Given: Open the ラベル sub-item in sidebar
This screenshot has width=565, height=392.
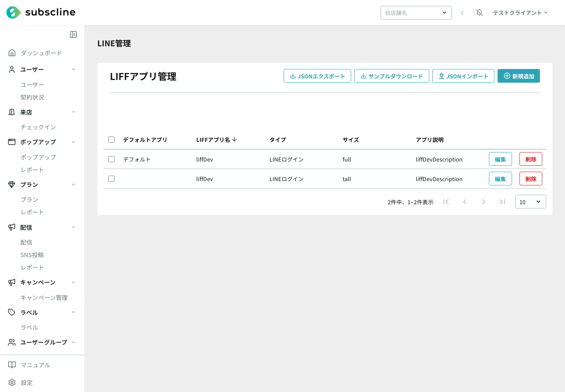Looking at the screenshot, I should (x=29, y=327).
